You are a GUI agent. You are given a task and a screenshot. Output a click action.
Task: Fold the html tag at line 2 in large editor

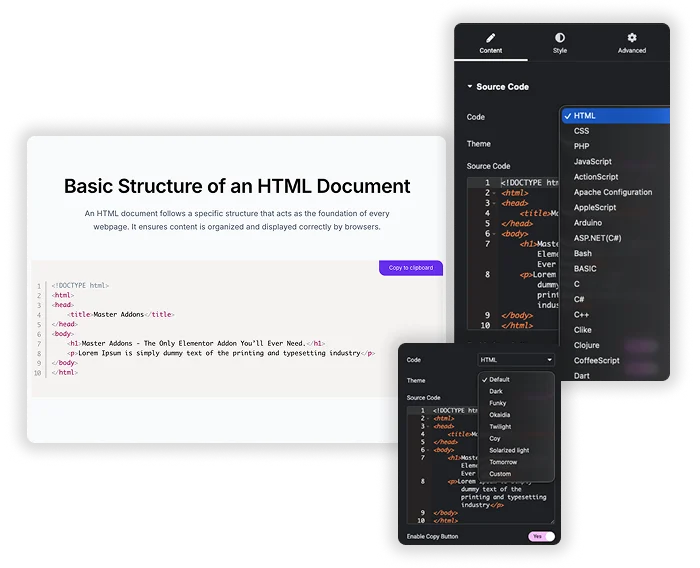494,193
